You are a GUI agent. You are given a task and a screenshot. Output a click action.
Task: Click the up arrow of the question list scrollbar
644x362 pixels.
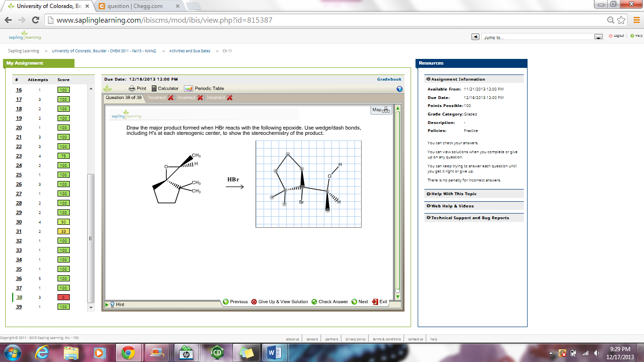coord(91,89)
